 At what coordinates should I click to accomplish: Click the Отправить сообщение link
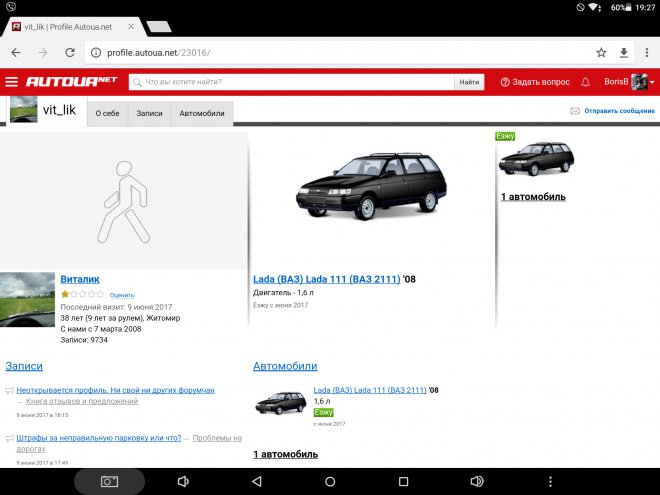pos(618,111)
